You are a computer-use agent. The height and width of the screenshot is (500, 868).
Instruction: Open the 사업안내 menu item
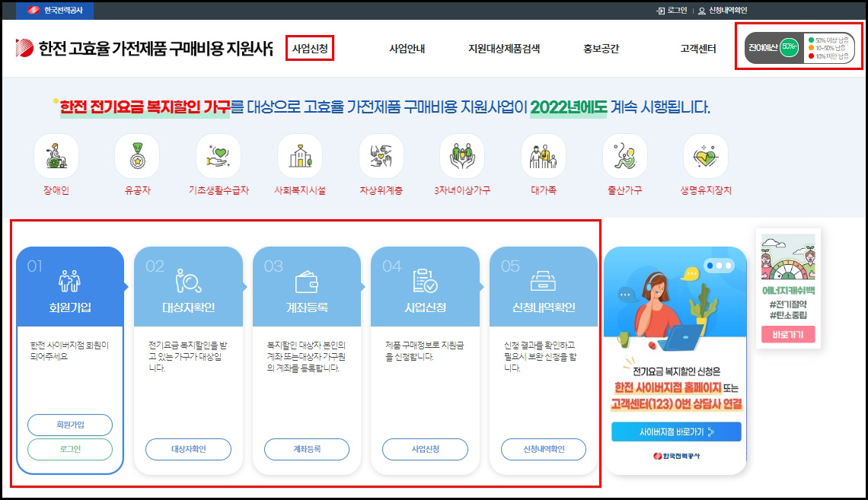[x=407, y=48]
